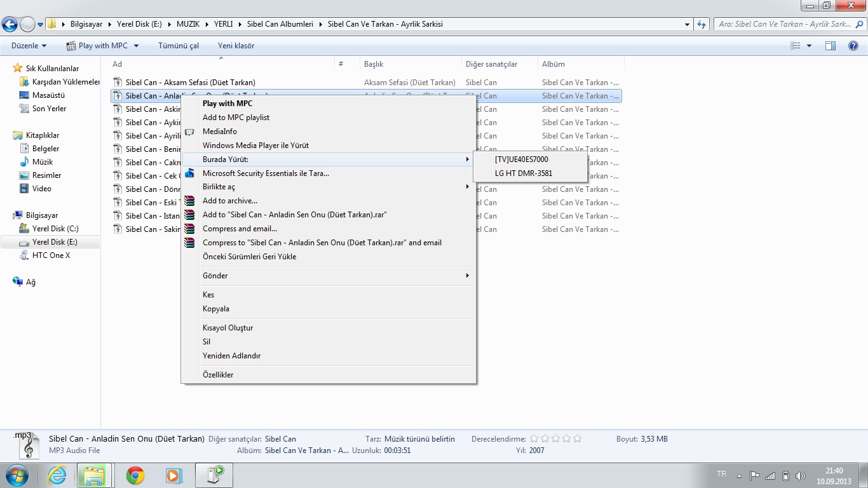Open the Windows Start menu
Screen dimensions: 868x488
tap(17, 475)
